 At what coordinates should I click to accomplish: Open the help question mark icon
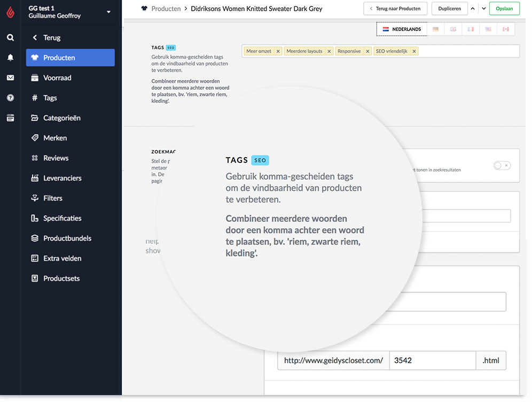[x=11, y=98]
